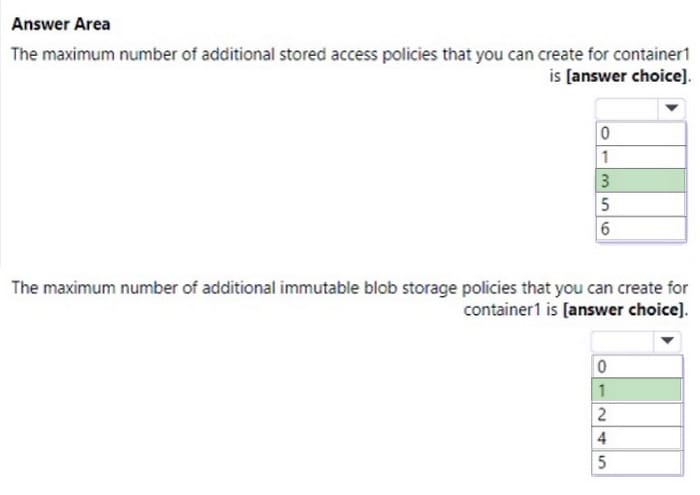
Task: Select option 5 in stored access policies list
Action: tap(641, 204)
